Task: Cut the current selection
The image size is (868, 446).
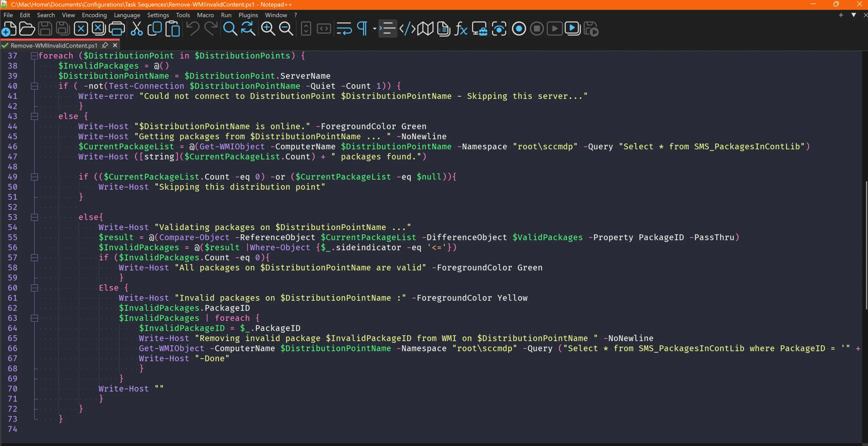Action: click(136, 28)
